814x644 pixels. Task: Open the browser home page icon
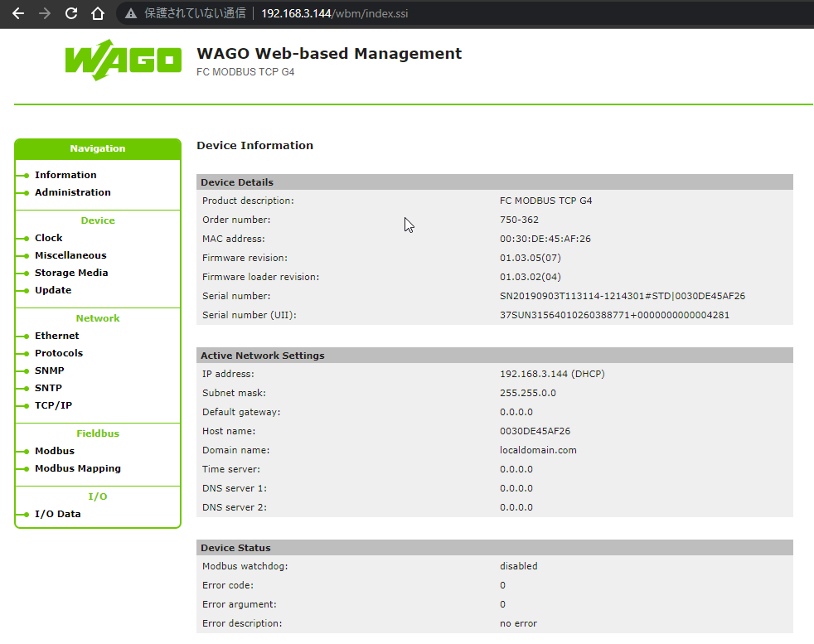98,13
